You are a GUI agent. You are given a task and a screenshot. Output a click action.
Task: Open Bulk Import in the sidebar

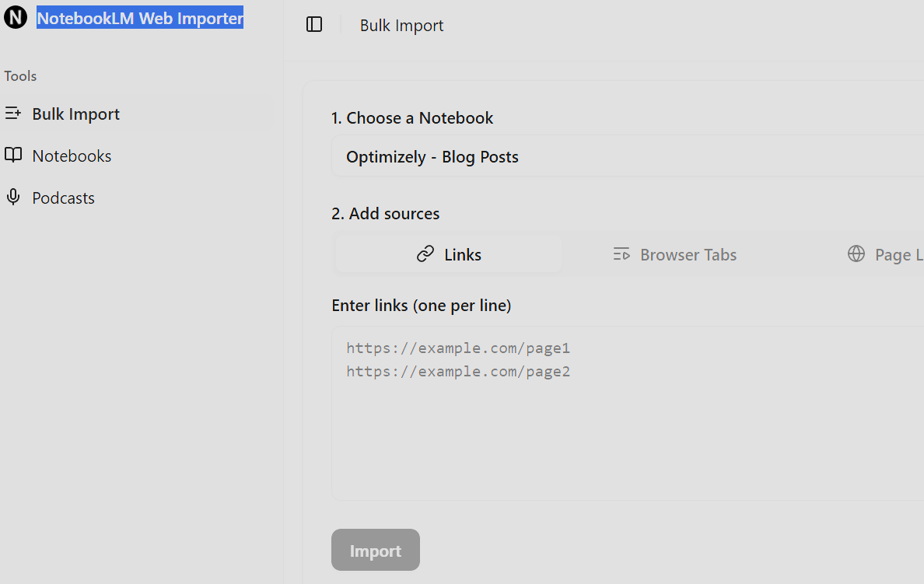[x=75, y=114]
